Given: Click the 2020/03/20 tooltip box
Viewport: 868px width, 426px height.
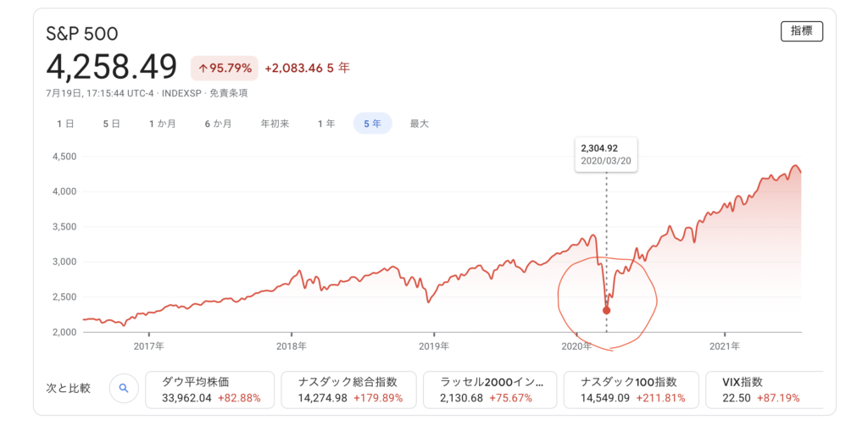Looking at the screenshot, I should coord(606,156).
